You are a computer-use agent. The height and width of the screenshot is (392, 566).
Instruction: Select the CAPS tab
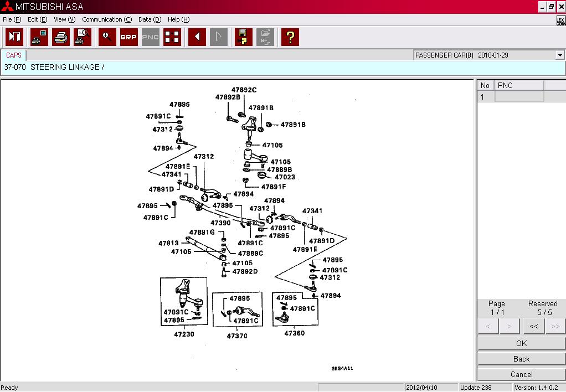(14, 55)
